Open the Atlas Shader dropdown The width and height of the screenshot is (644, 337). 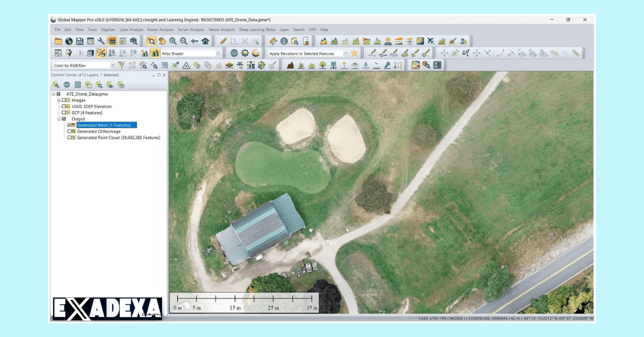click(x=217, y=53)
